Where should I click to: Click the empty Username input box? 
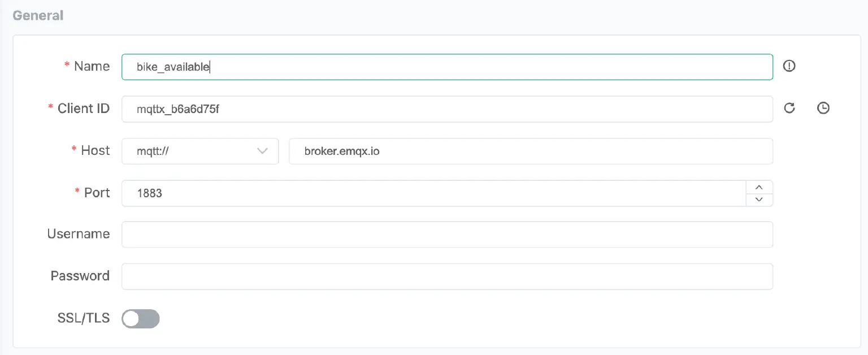point(446,235)
